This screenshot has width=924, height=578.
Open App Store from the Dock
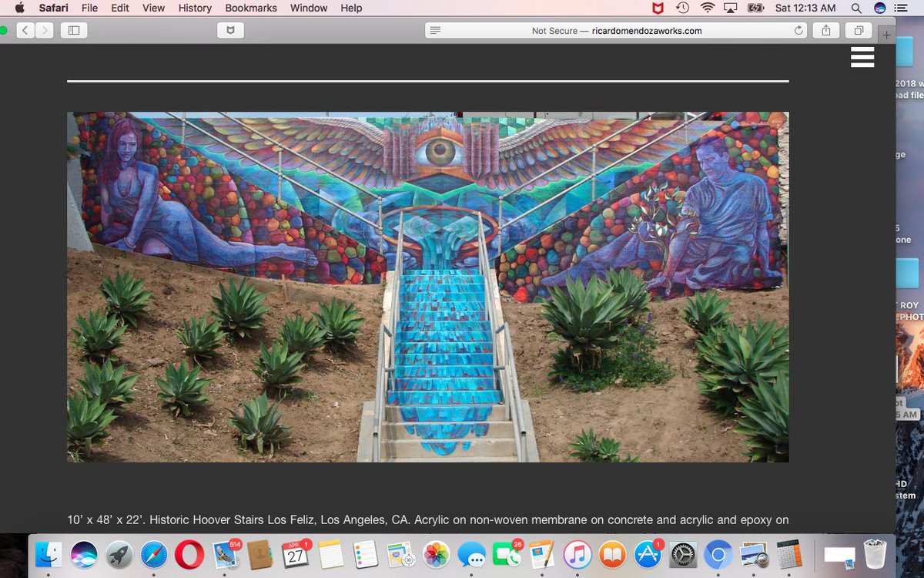pyautogui.click(x=648, y=554)
